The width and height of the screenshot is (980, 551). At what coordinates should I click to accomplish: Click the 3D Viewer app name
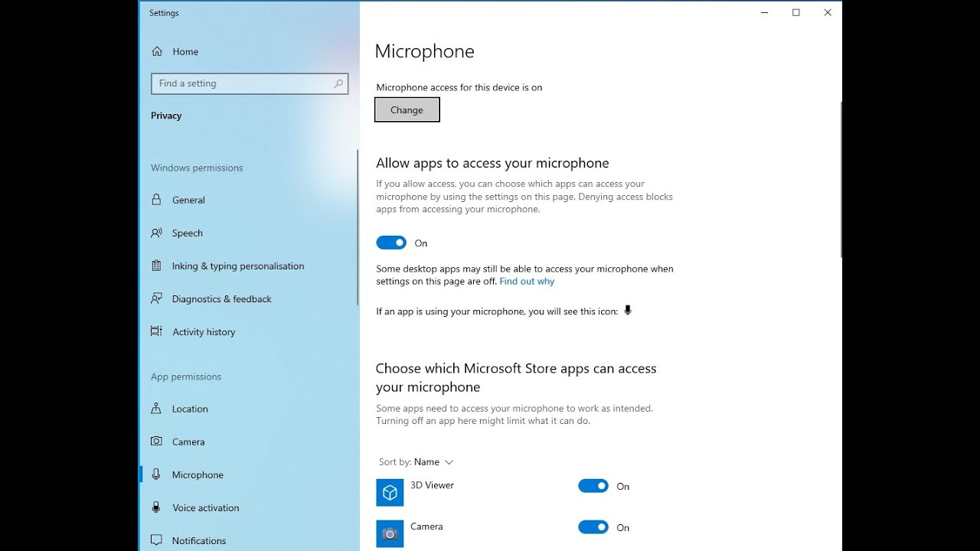(433, 485)
